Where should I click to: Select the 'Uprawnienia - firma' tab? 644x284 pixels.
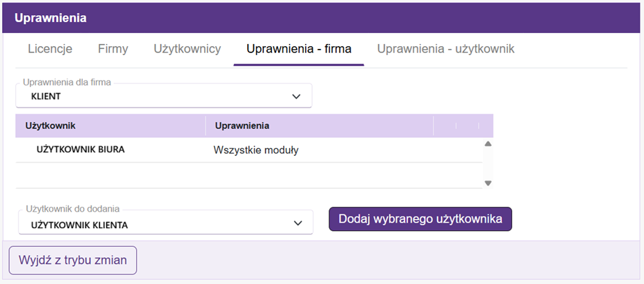[299, 49]
